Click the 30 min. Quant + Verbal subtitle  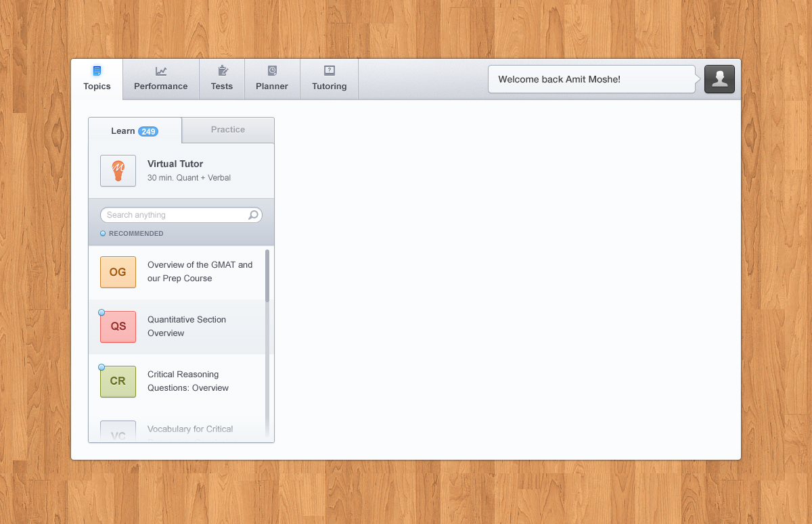click(x=189, y=178)
